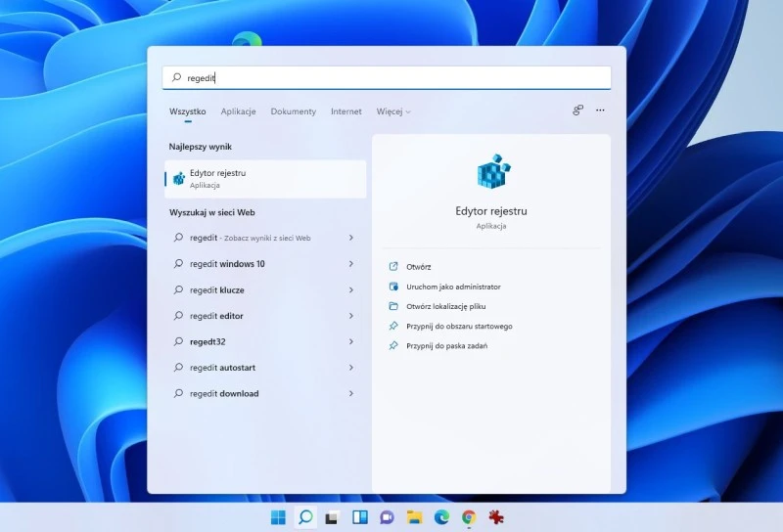Click the 'regedit - Zobacz wyniki z sieci Web' suggestion
Screen dimensions: 783x532
265,238
